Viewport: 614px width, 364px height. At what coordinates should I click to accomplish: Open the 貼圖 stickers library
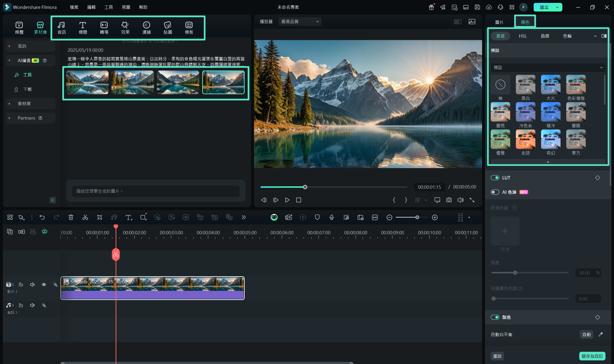[168, 28]
